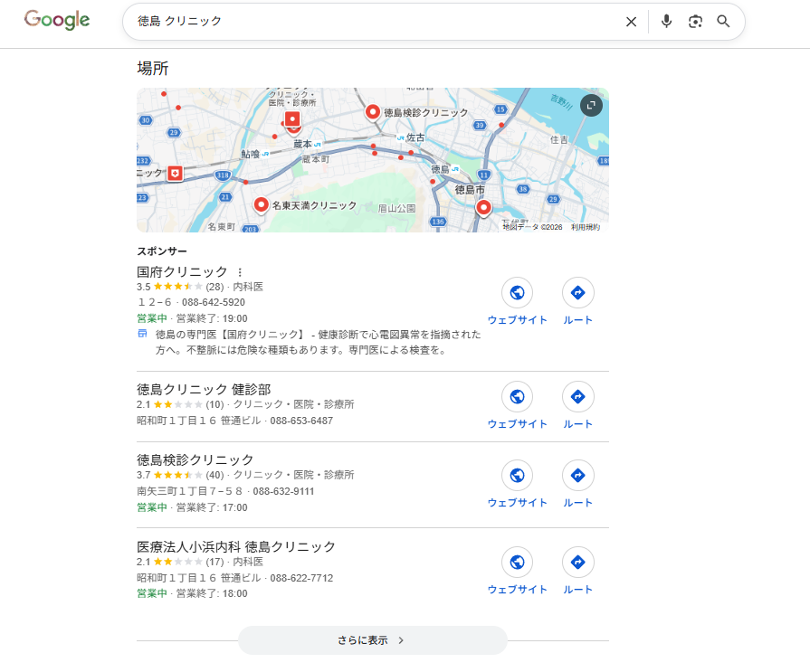Open sponsor options menu beside 国府クリニック
810x672 pixels.
pyautogui.click(x=240, y=272)
